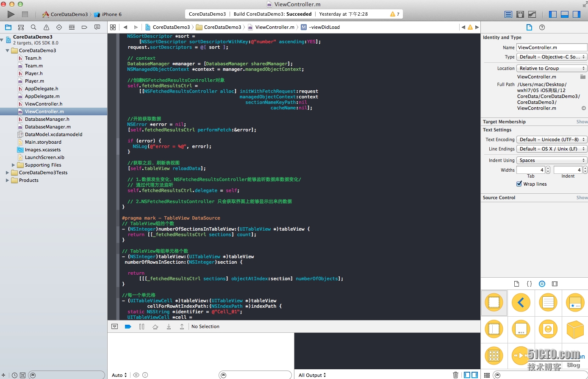The width and height of the screenshot is (588, 379).
Task: Select DataModel.xcdatamodeld file
Action: coord(53,134)
